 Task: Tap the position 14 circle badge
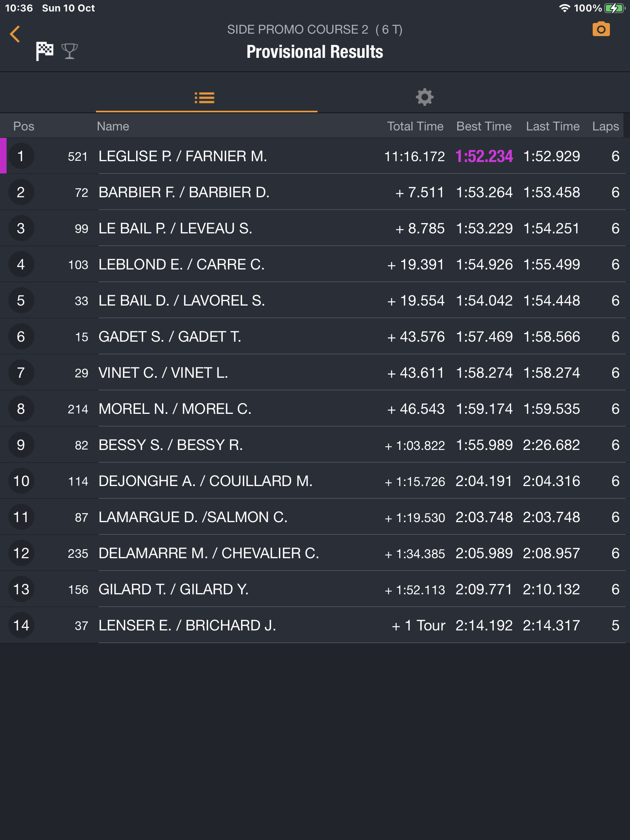[x=21, y=625]
